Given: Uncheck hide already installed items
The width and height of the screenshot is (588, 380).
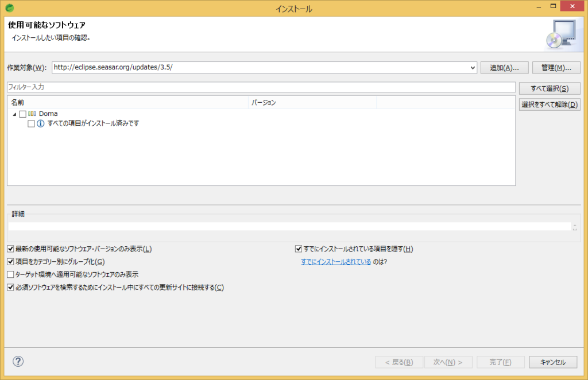Looking at the screenshot, I should click(298, 248).
